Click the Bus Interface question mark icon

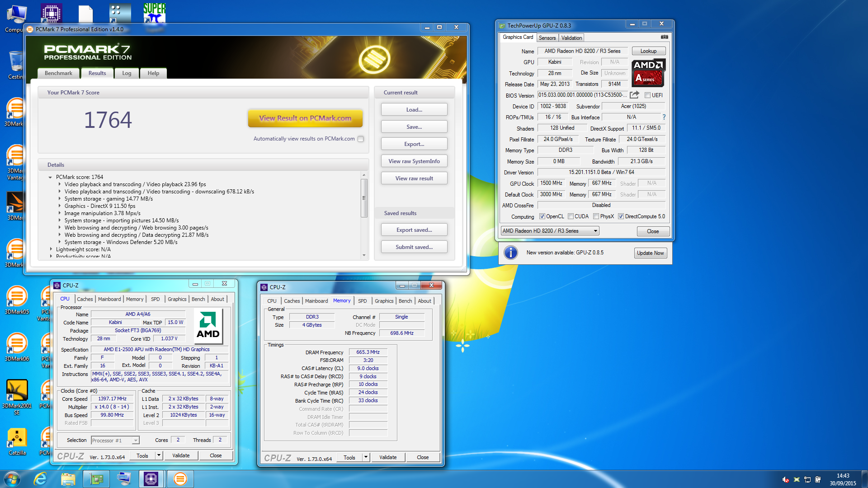[664, 117]
